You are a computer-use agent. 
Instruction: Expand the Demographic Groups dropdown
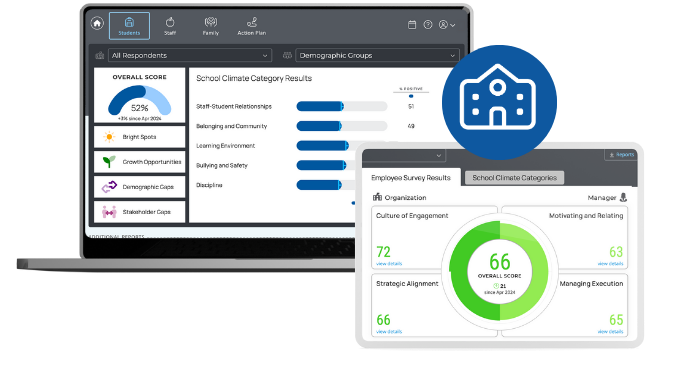click(377, 55)
